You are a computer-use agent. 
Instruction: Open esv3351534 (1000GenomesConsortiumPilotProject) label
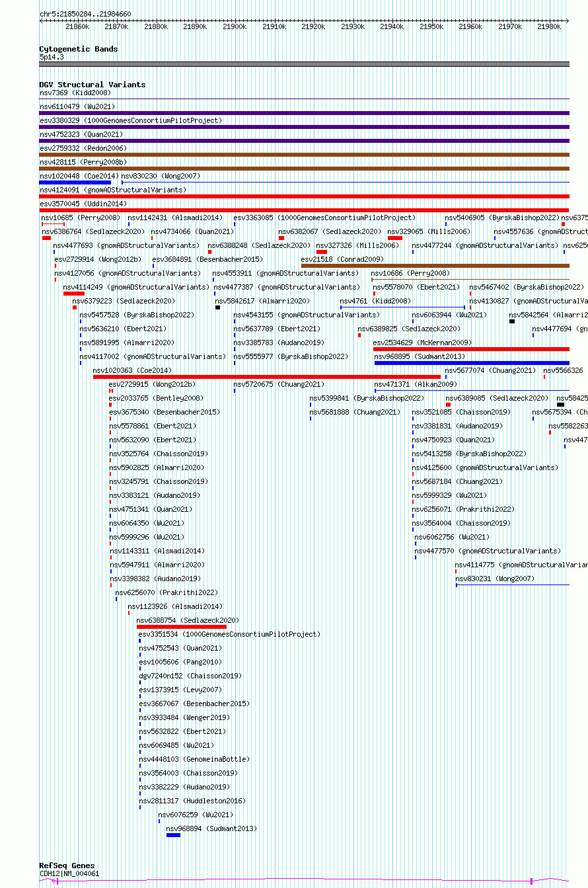click(x=229, y=634)
